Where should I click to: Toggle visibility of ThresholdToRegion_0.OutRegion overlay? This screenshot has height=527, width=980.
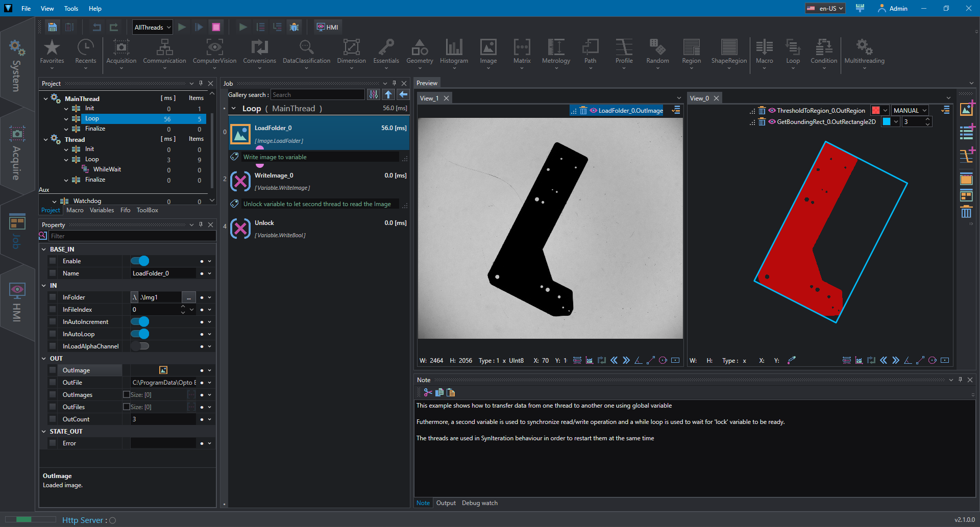772,110
